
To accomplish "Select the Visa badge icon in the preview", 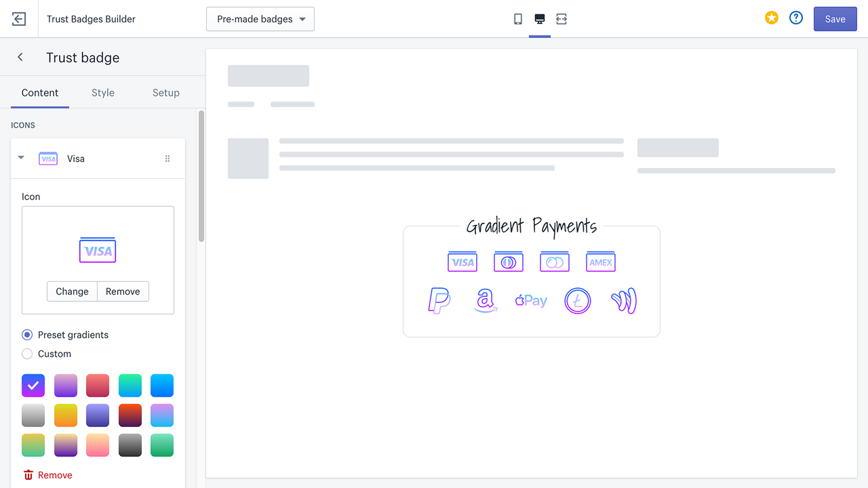I will tap(462, 262).
